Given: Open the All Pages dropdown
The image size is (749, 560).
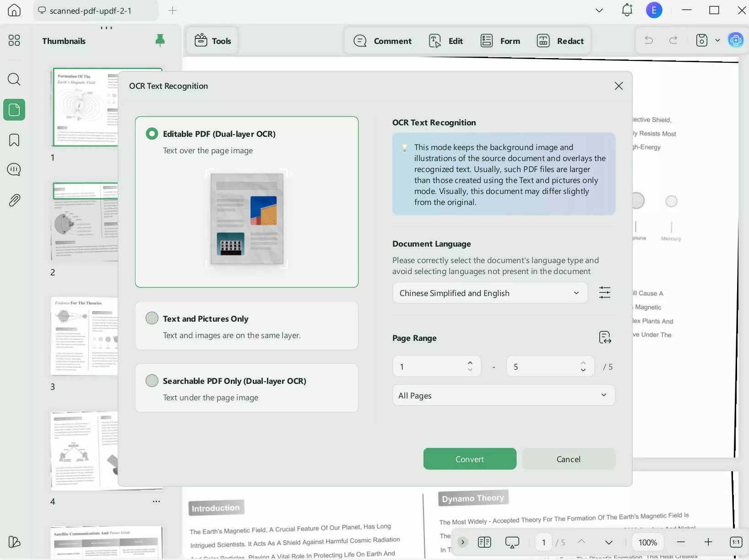Looking at the screenshot, I should pyautogui.click(x=503, y=395).
